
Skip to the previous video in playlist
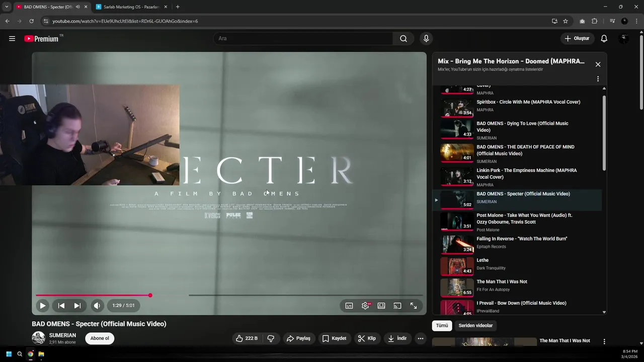(61, 305)
